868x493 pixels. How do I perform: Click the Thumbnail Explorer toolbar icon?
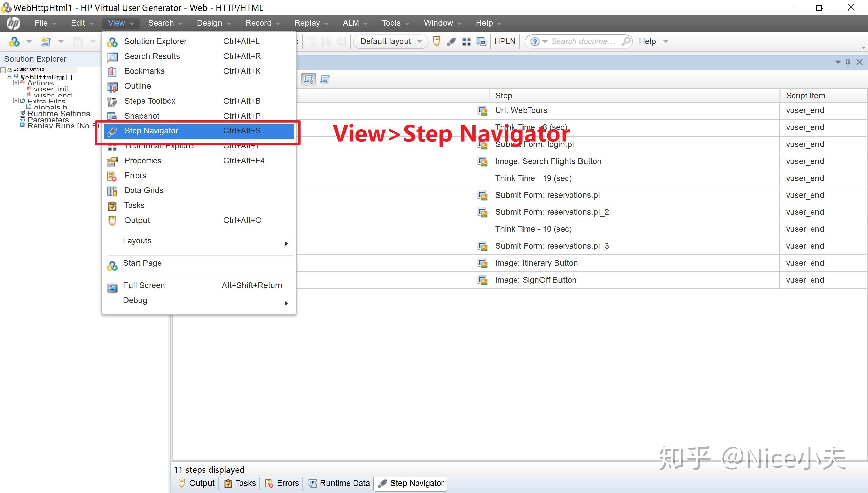click(467, 41)
